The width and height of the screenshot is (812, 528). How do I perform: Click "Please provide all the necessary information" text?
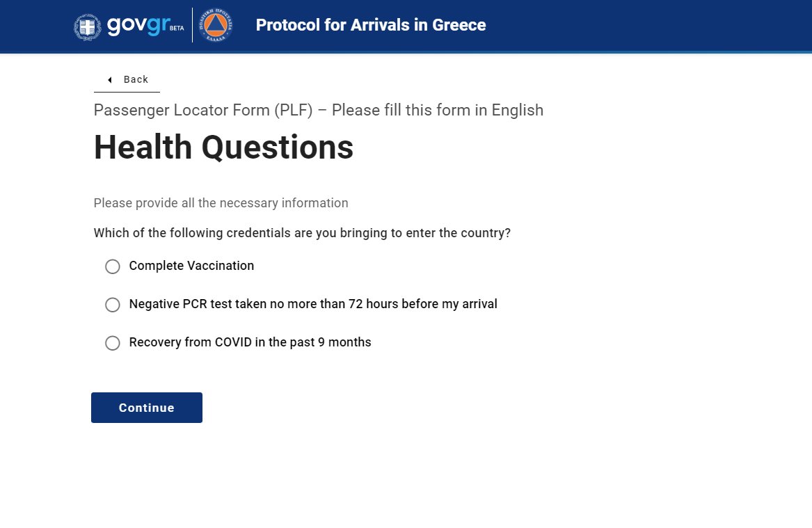(221, 203)
